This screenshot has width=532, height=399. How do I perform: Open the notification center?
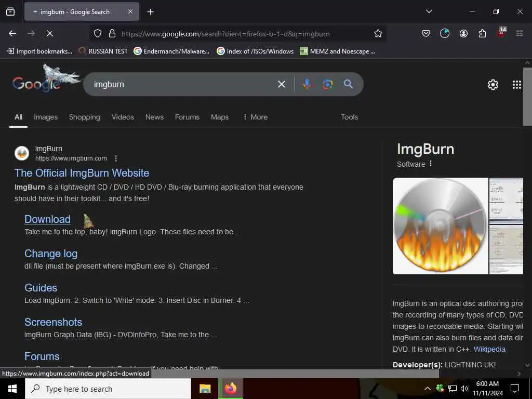(515, 389)
